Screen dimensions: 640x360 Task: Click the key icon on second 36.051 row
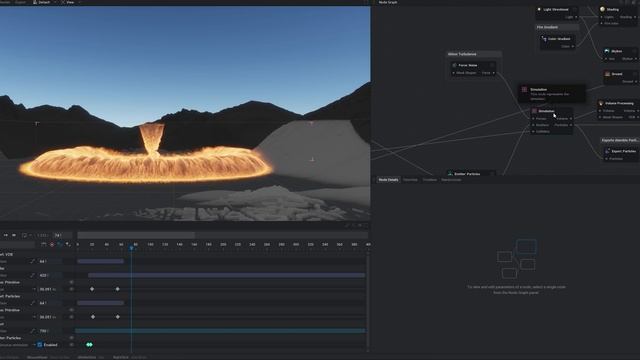click(71, 317)
